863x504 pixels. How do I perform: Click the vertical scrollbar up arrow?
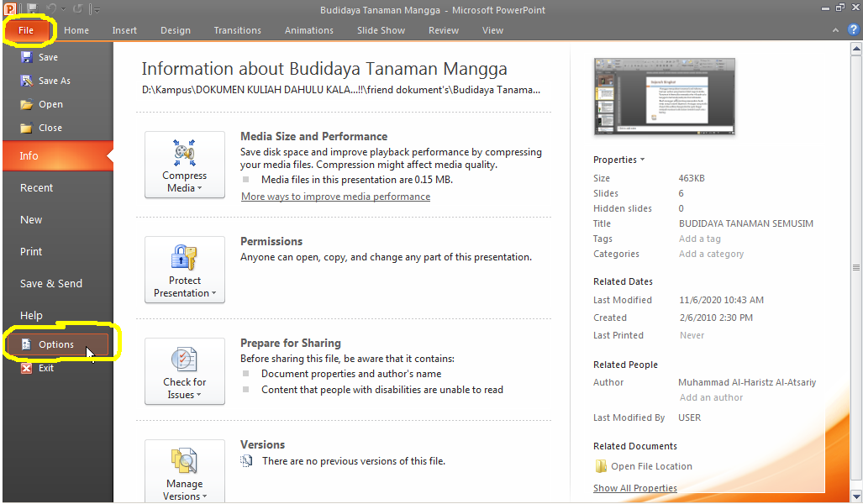click(x=855, y=49)
